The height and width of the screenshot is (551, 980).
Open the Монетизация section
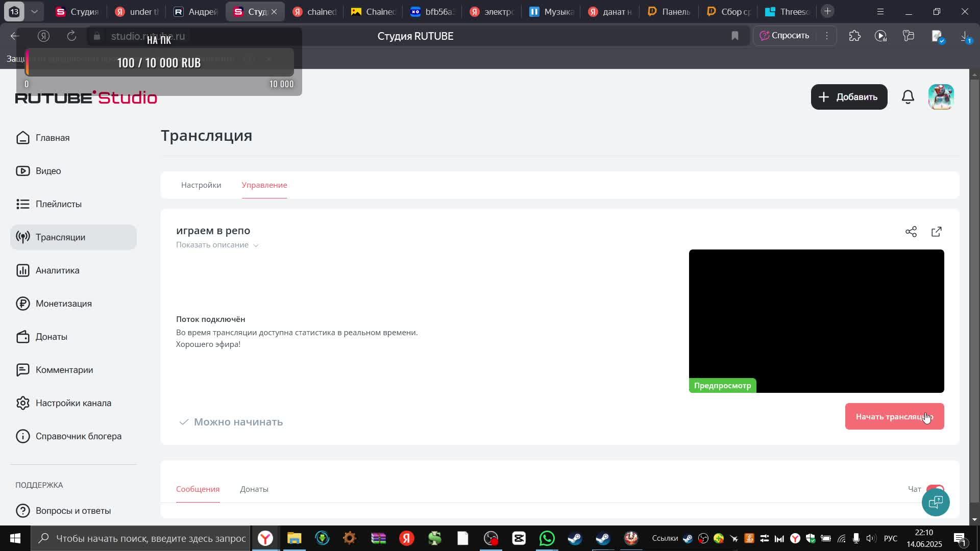63,304
